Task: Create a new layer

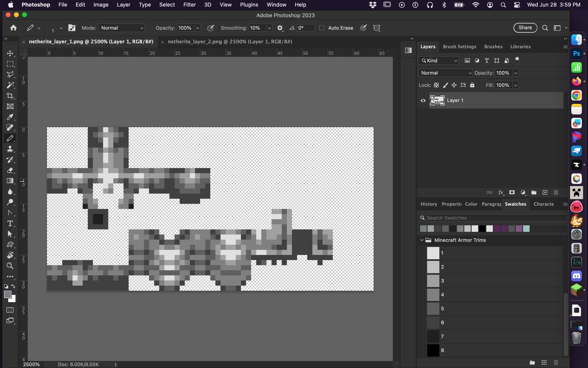Action: pos(545,193)
